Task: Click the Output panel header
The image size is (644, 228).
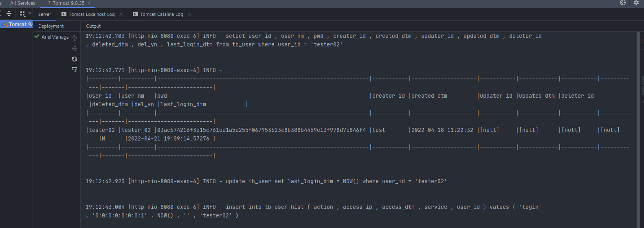Action: [93, 26]
